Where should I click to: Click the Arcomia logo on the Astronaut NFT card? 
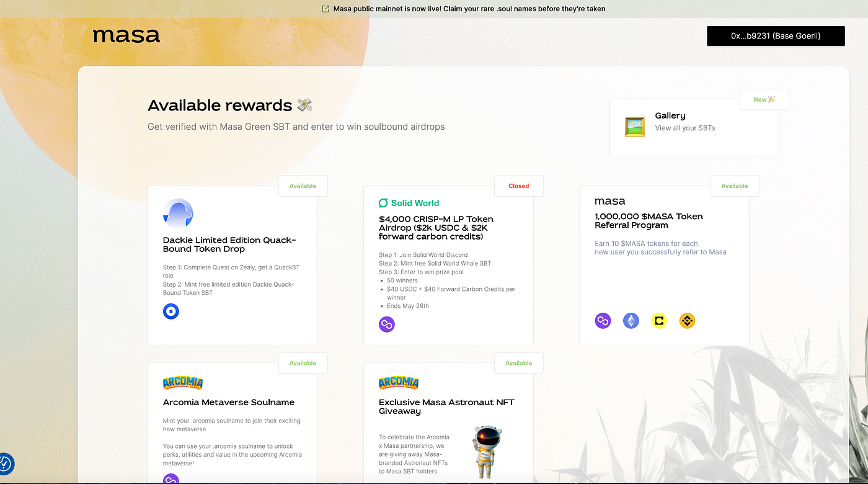399,383
